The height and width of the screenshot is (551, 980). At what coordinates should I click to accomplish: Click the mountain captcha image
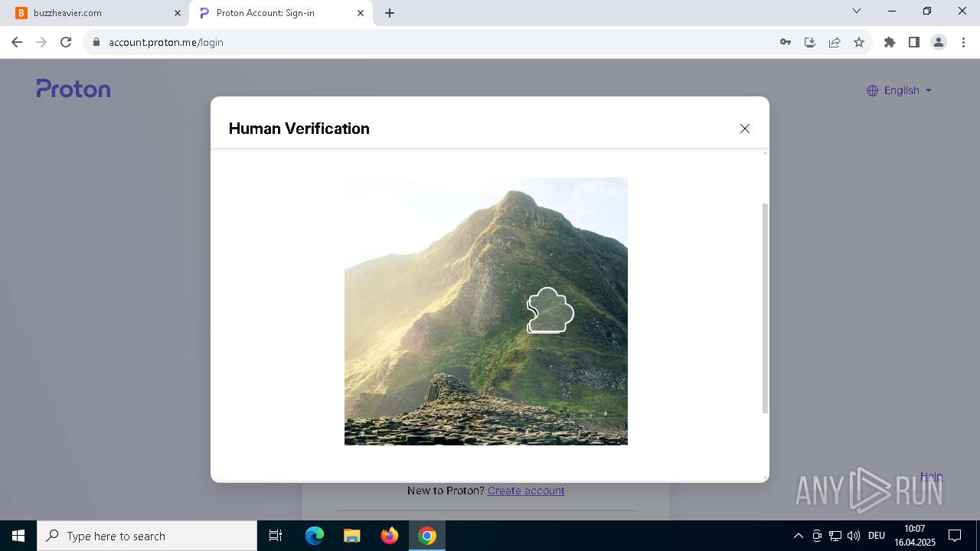pos(486,311)
